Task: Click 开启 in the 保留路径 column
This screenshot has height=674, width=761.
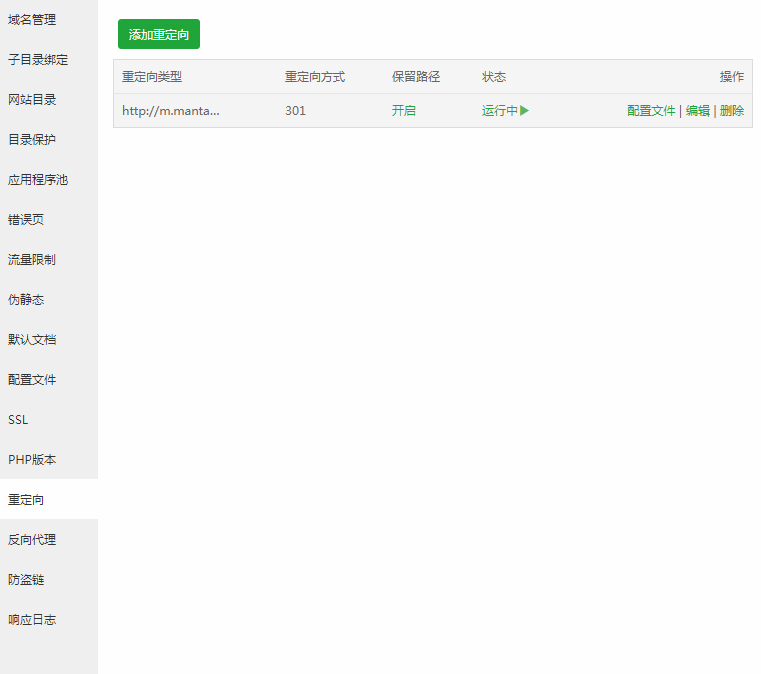Action: tap(404, 111)
